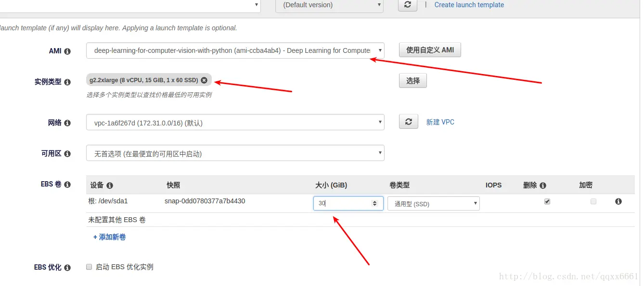
Task: Refresh the VPC network list
Action: (x=409, y=122)
